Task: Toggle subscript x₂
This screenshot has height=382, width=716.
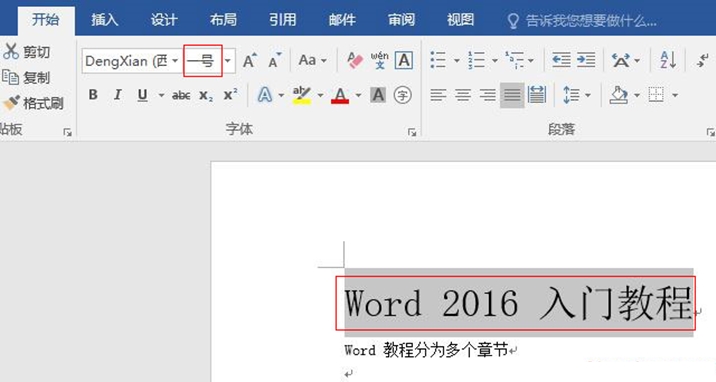Action: click(x=206, y=95)
